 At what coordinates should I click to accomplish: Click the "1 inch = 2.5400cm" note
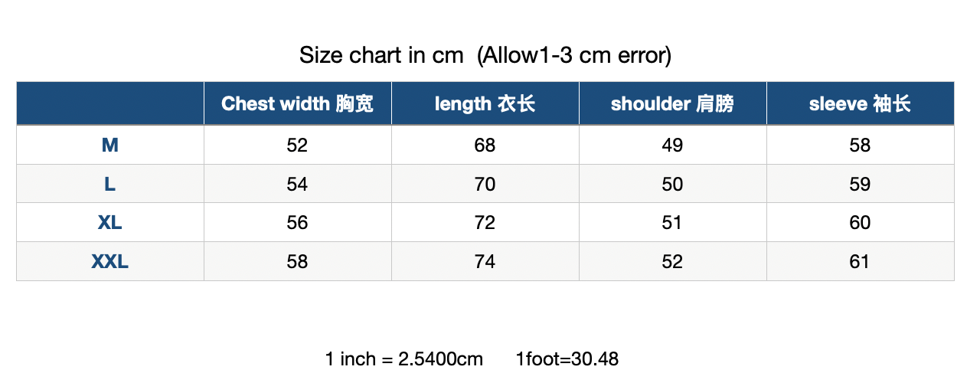403,358
